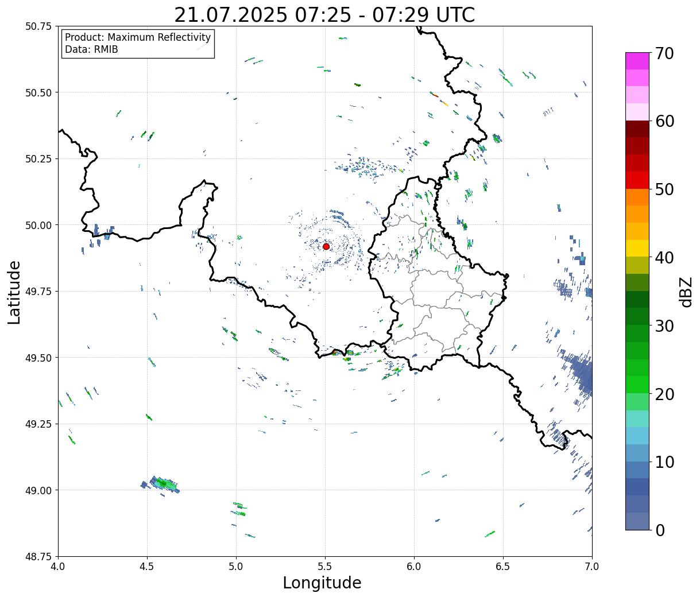The height and width of the screenshot is (597, 700).
Task: Pick the orange swatch below 50
Action: click(637, 197)
